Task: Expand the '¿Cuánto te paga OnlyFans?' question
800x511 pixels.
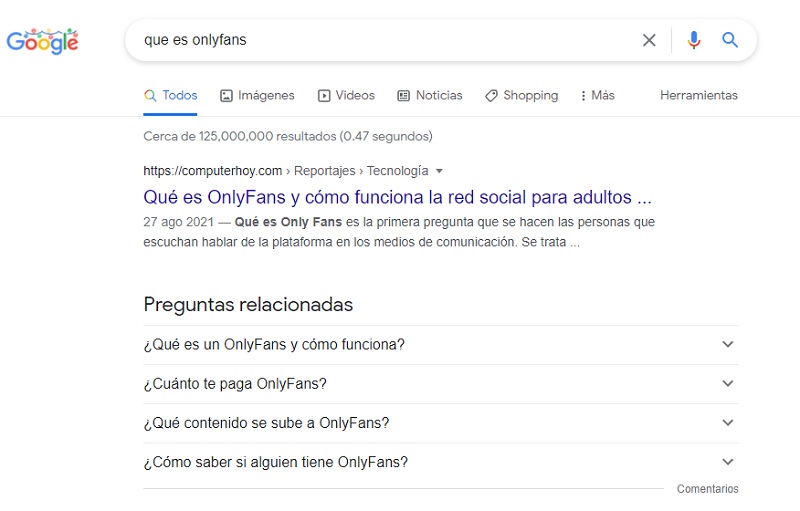Action: pos(440,384)
